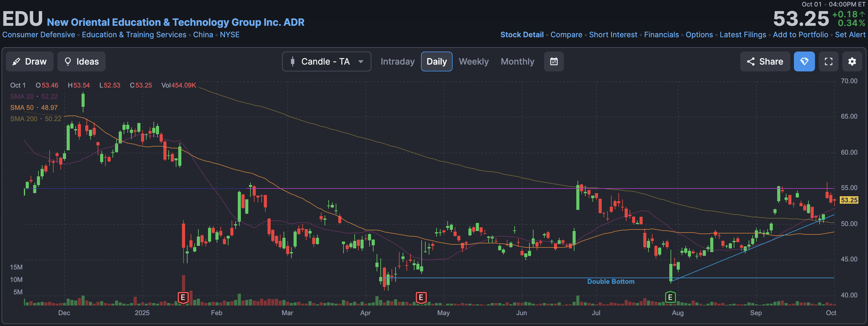Switch to Intraday timeframe
Screen dimensions: 868x326
pyautogui.click(x=397, y=61)
